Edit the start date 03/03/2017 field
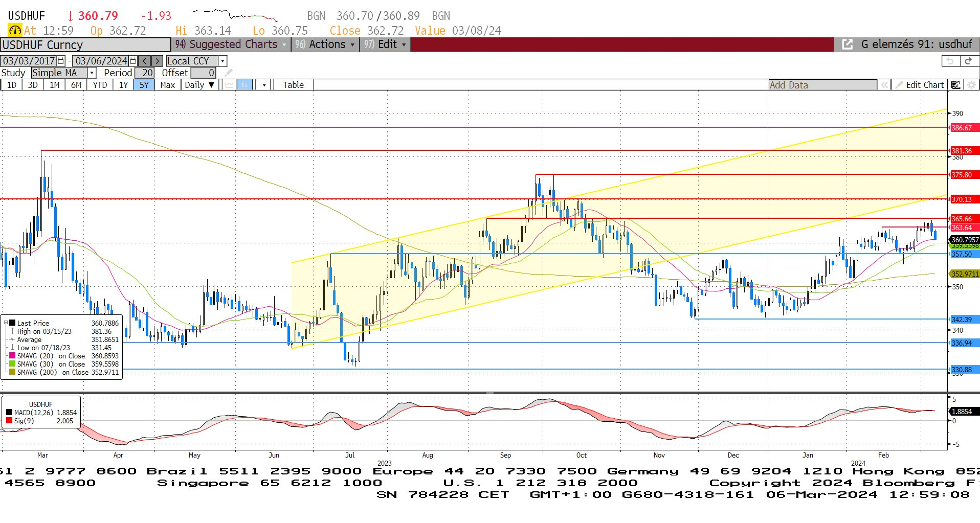980x523 pixels. pos(29,61)
